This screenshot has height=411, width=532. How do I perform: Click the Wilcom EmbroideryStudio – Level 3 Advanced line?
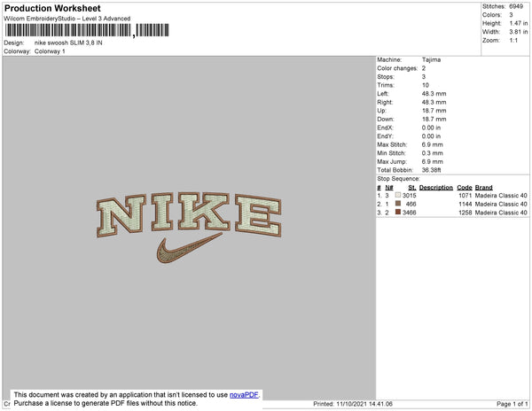point(67,19)
